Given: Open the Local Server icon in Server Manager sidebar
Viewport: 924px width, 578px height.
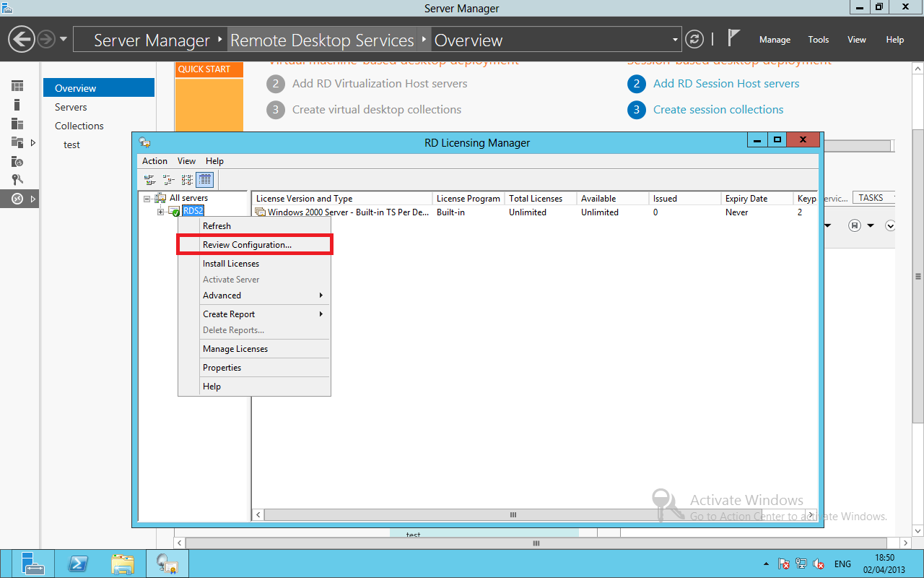Looking at the screenshot, I should (17, 105).
